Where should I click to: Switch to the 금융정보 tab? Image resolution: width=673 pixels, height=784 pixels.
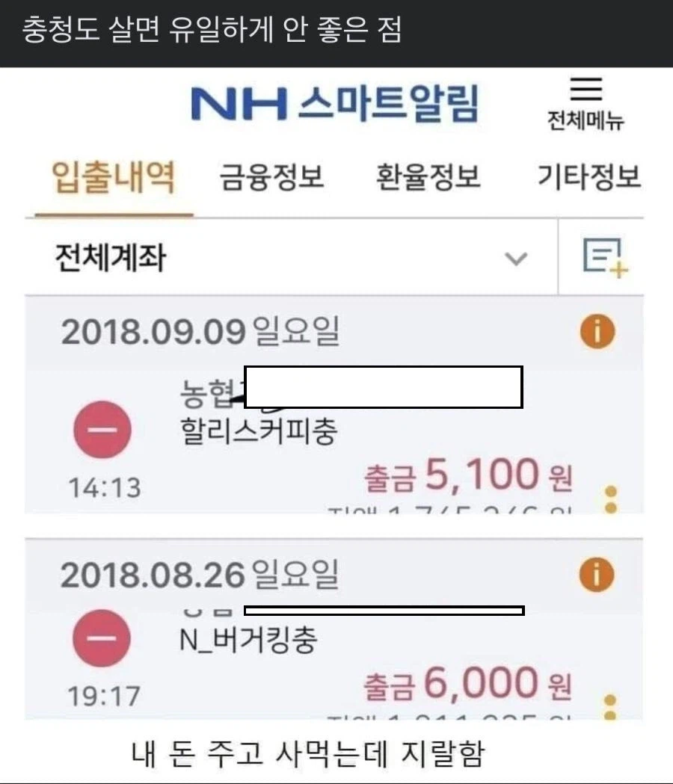click(x=269, y=176)
